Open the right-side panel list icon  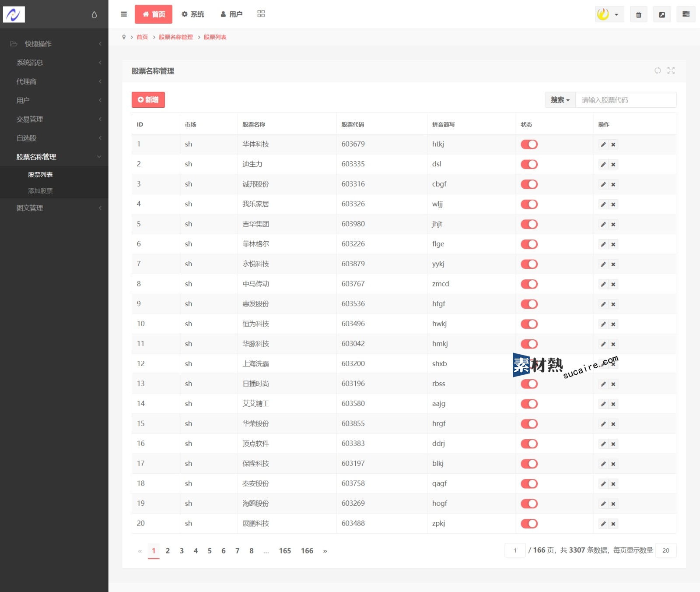(x=686, y=14)
